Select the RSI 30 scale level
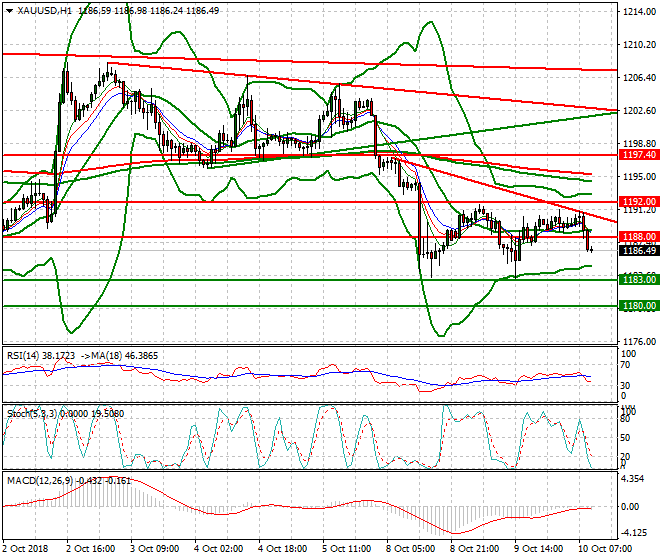Screen dimensions: 660x560 625,385
